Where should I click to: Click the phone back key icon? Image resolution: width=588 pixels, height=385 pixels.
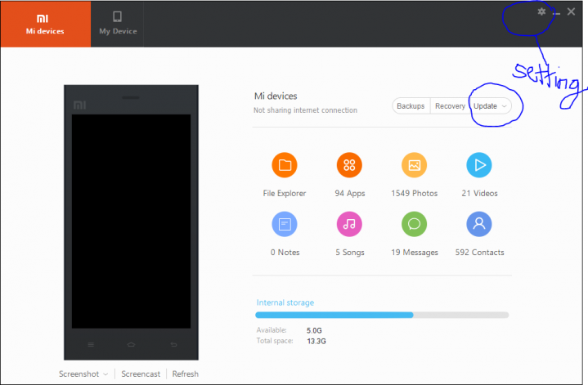(173, 344)
